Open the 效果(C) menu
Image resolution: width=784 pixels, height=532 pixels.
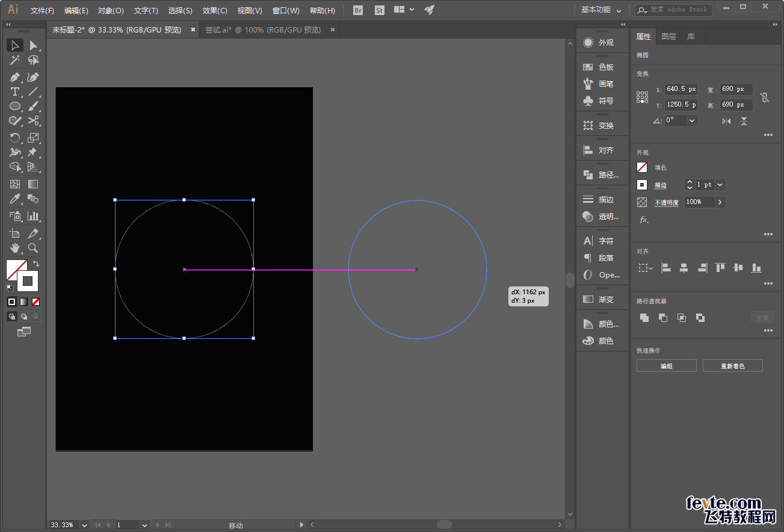[x=215, y=10]
